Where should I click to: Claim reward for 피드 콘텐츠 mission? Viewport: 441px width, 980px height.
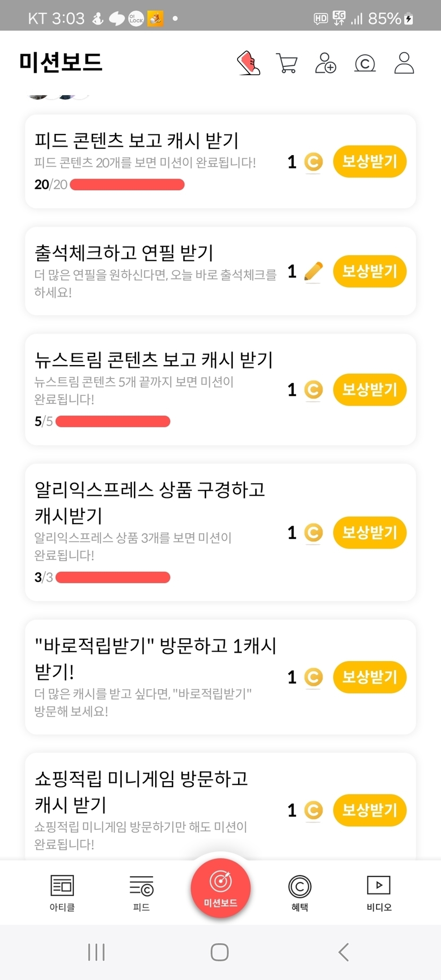[369, 162]
